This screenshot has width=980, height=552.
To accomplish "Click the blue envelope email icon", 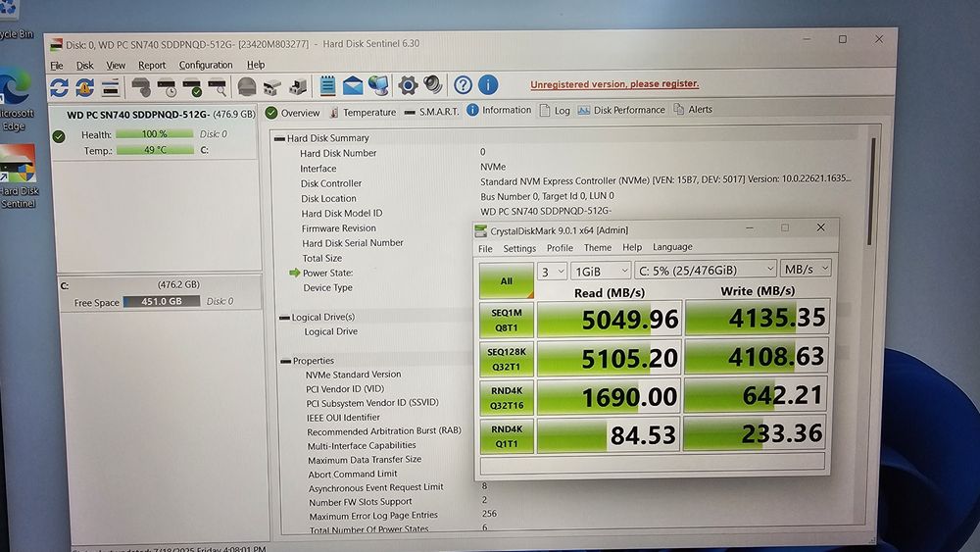I will [353, 85].
